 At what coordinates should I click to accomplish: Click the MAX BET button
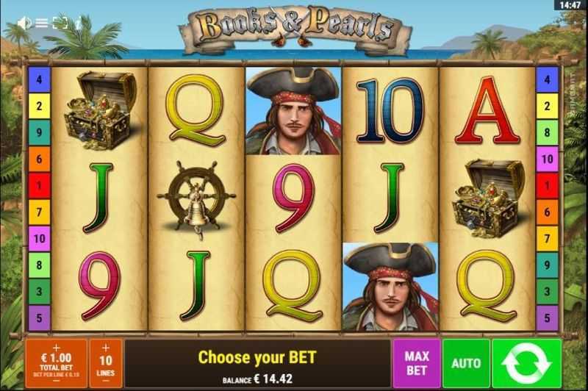417,363
